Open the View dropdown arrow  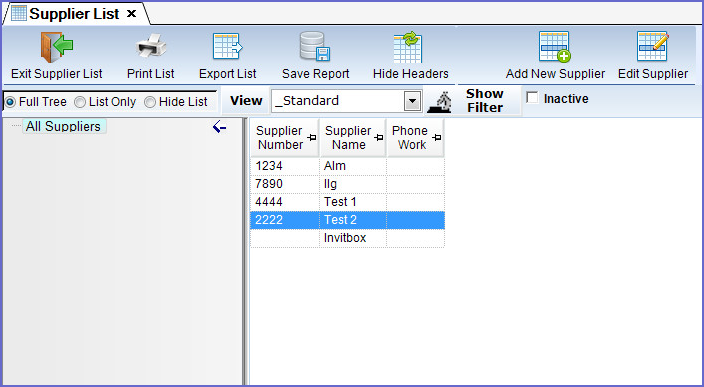click(x=412, y=101)
